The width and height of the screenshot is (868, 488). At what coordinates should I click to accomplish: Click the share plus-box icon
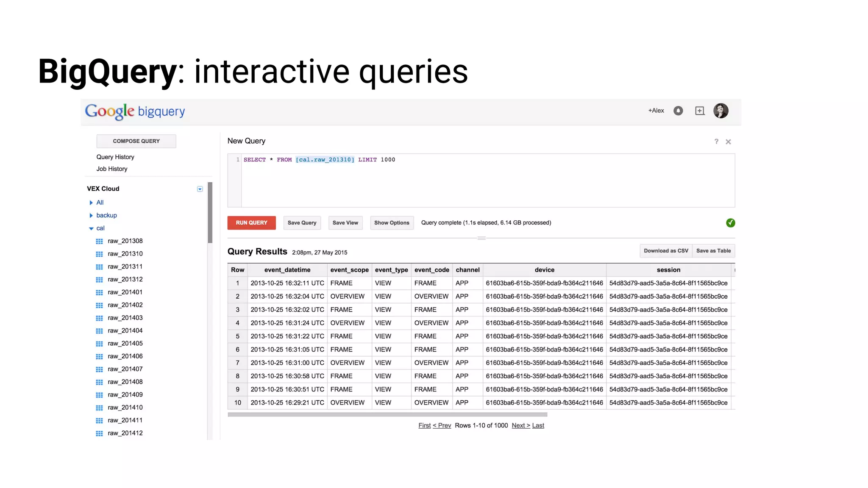tap(700, 111)
